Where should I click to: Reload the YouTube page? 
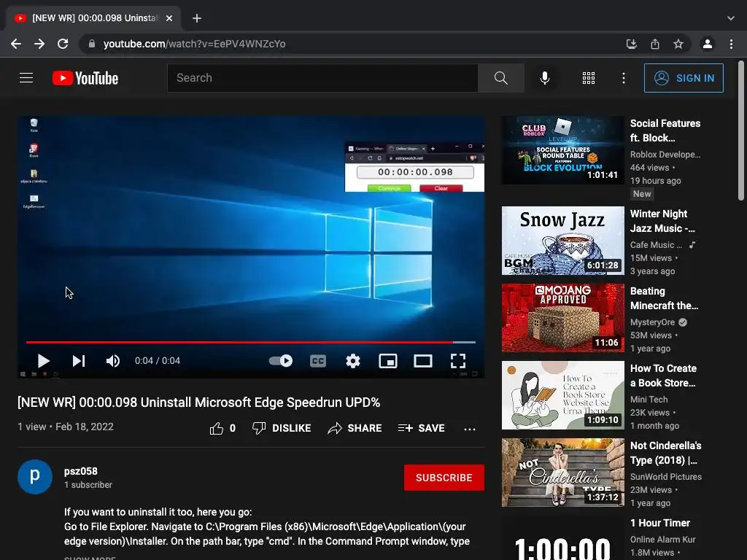[63, 44]
